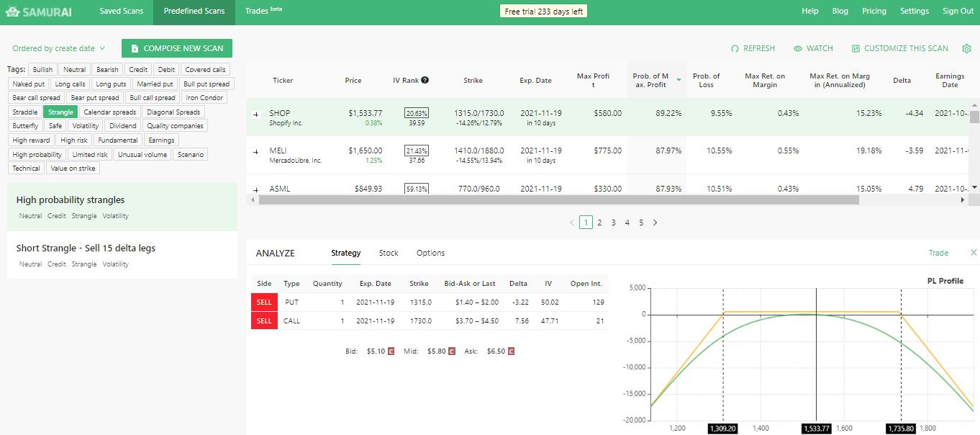Toggle the Bullish tag filter
The height and width of the screenshot is (435, 980).
[42, 70]
